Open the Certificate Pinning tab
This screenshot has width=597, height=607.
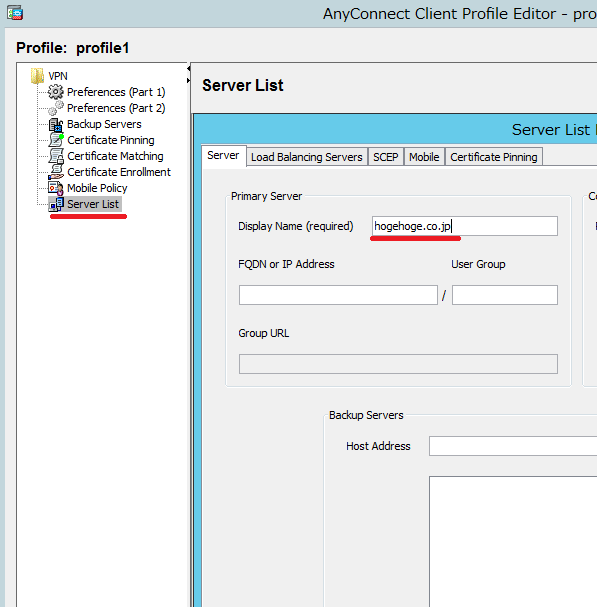pos(494,157)
